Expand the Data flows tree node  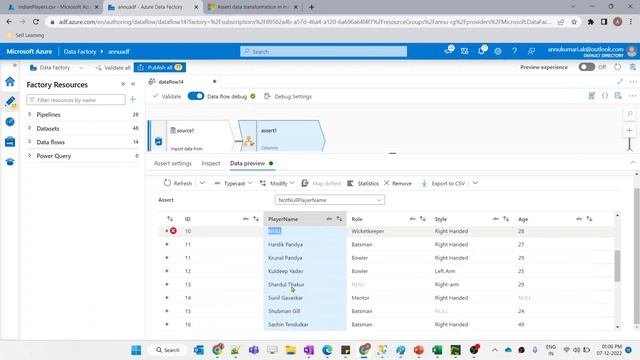click(29, 142)
